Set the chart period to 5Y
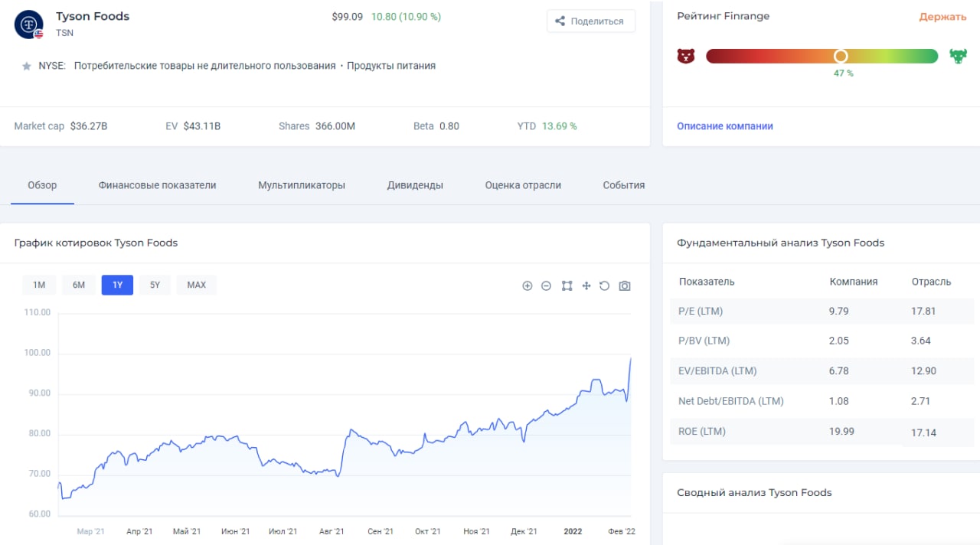 tap(155, 286)
